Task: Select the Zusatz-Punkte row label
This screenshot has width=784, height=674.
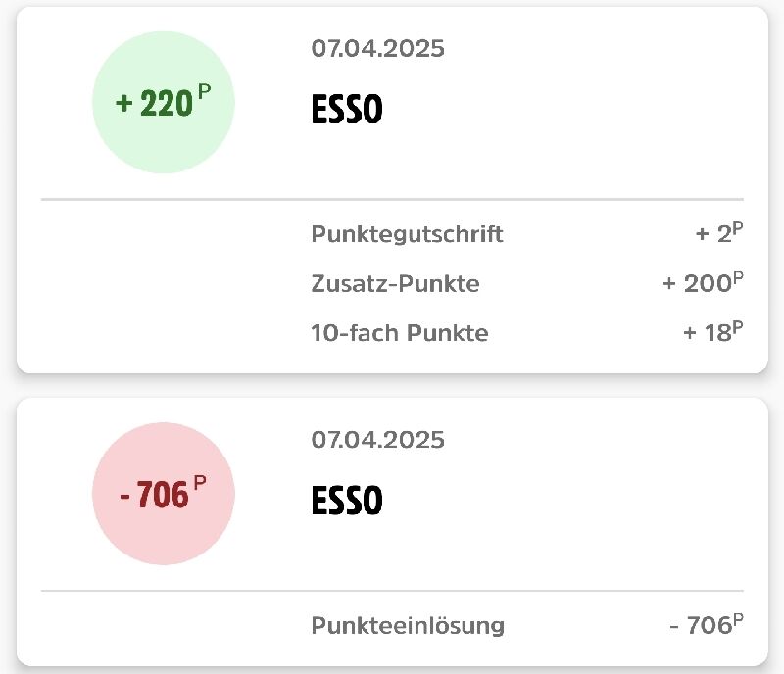Action: pyautogui.click(x=396, y=283)
